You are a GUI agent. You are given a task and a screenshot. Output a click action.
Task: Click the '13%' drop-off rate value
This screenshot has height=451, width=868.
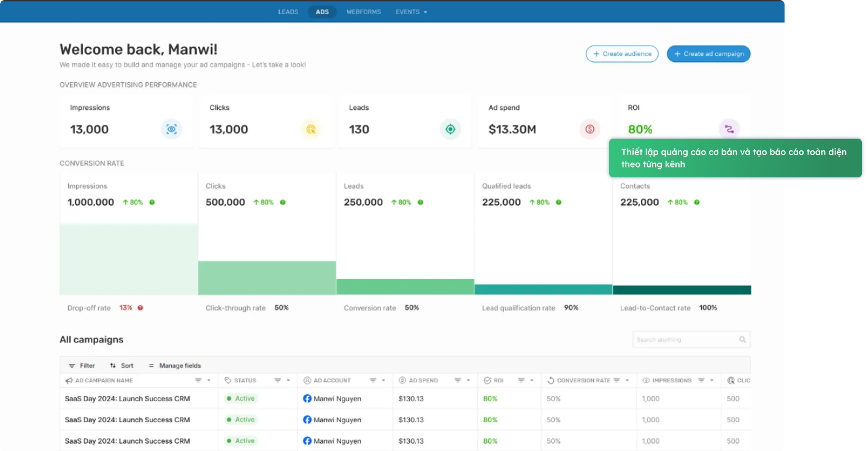click(126, 307)
